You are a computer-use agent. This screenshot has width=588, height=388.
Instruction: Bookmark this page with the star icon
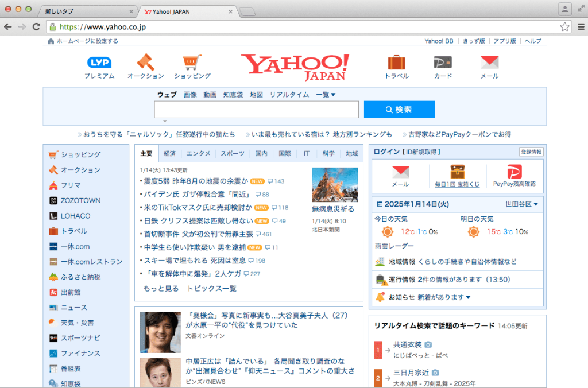point(564,26)
